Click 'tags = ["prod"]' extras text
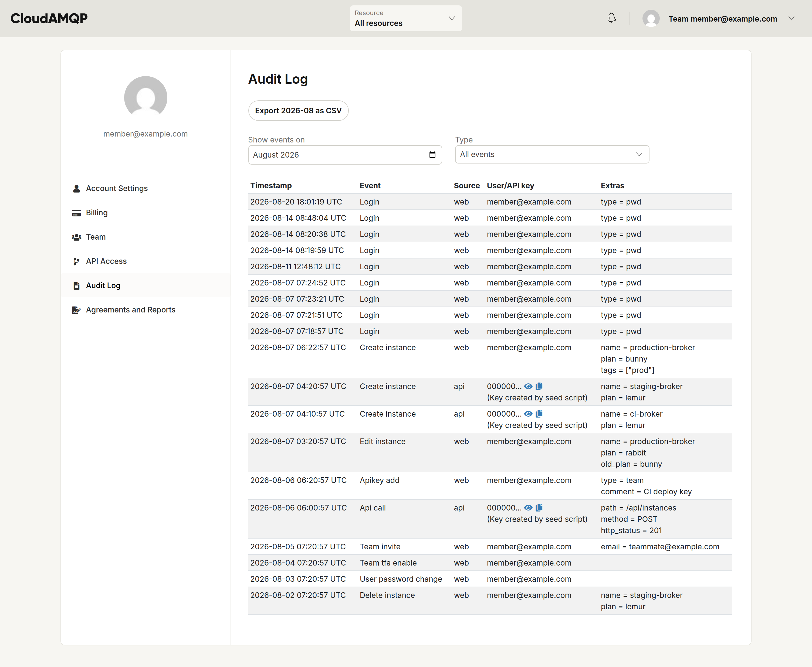 [x=627, y=370]
